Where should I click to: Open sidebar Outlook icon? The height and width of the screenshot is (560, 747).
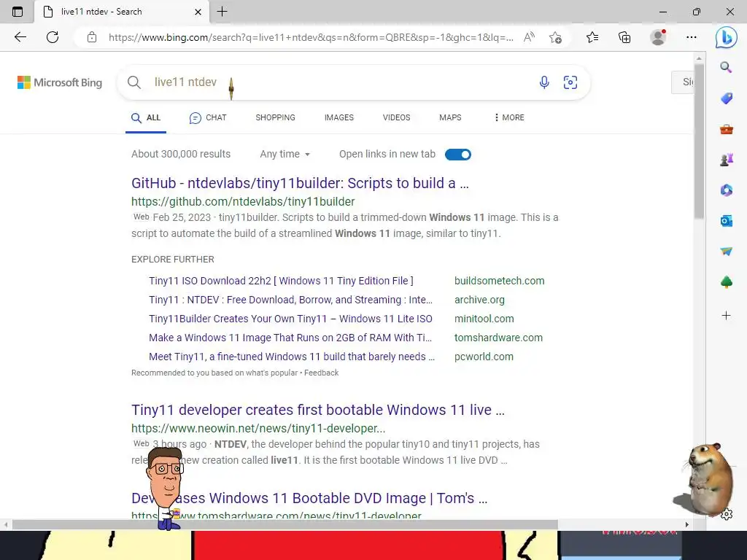[x=726, y=221]
